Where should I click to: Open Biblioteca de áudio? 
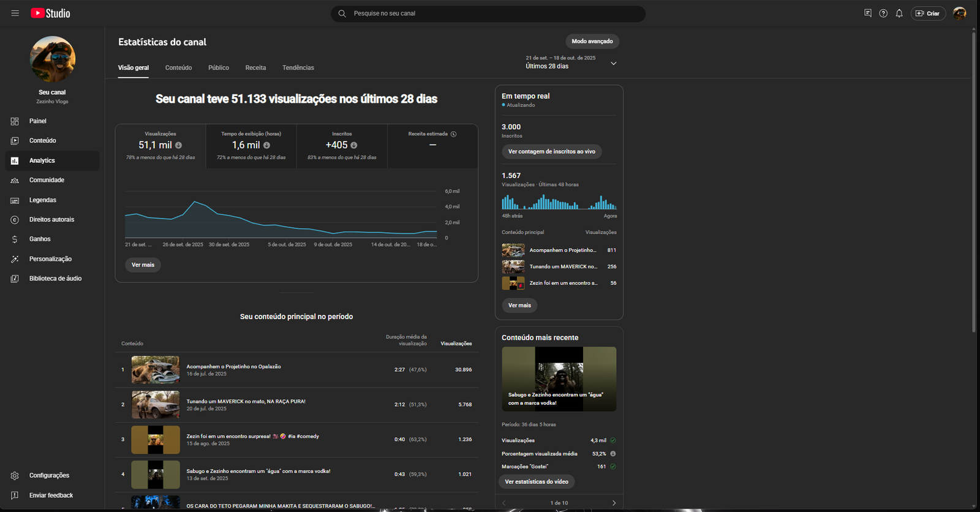pos(55,278)
